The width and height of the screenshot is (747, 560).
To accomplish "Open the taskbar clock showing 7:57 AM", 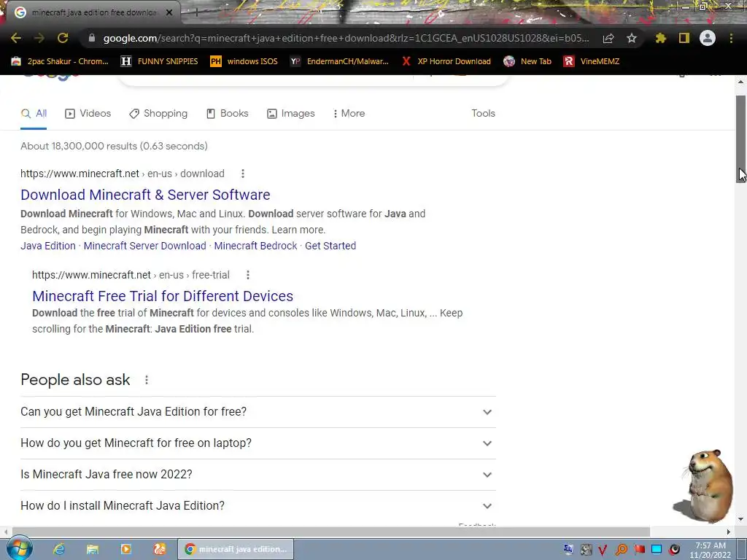I will click(x=711, y=550).
